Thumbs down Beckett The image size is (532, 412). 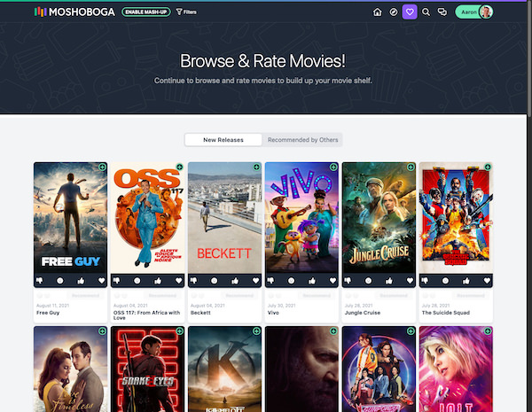pyautogui.click(x=193, y=281)
